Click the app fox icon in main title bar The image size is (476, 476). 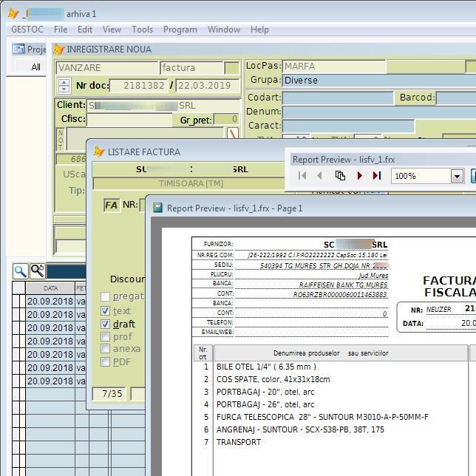pos(13,13)
